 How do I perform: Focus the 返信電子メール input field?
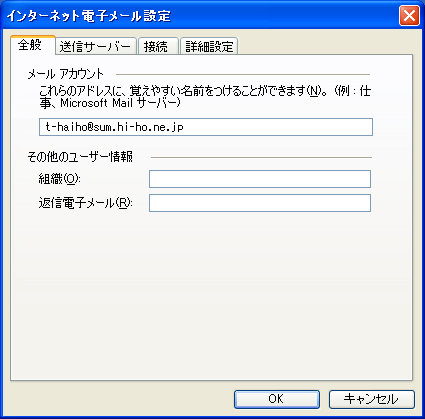pyautogui.click(x=260, y=203)
